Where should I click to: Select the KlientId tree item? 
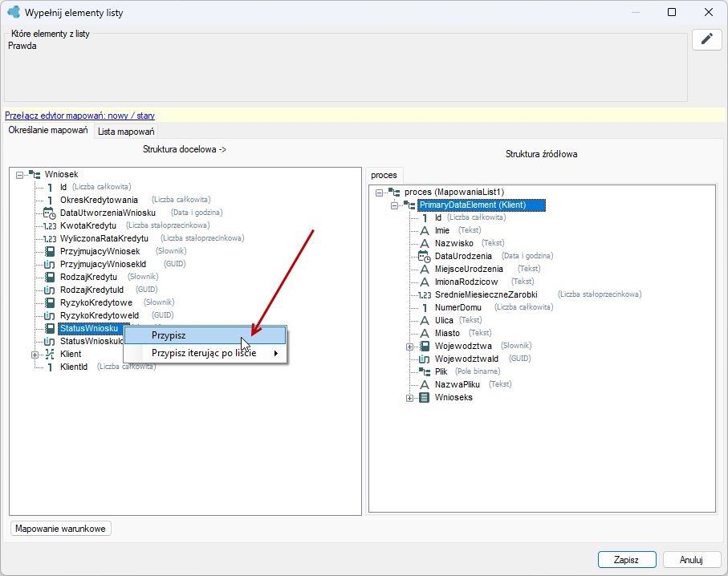coord(74,367)
